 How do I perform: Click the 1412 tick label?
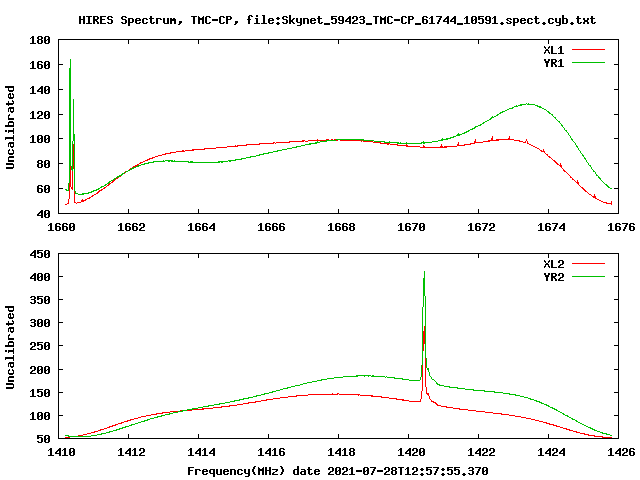(131, 452)
